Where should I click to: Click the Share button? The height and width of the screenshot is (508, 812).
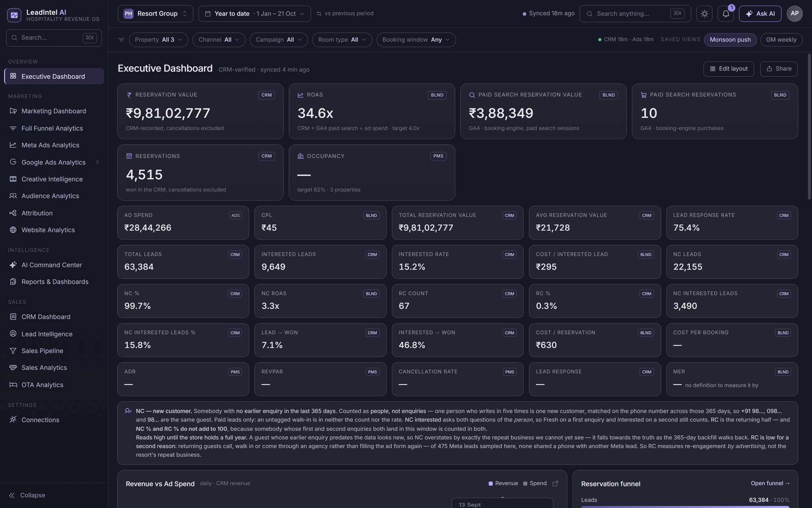[x=779, y=69]
